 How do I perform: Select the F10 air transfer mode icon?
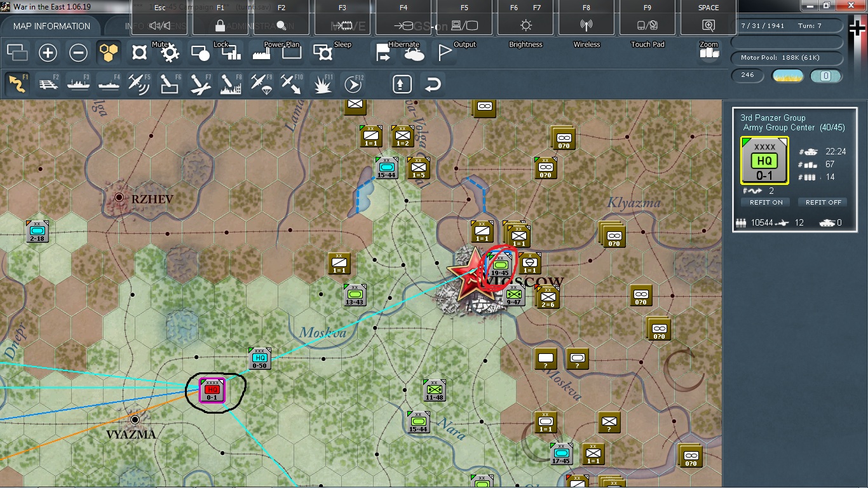[292, 84]
